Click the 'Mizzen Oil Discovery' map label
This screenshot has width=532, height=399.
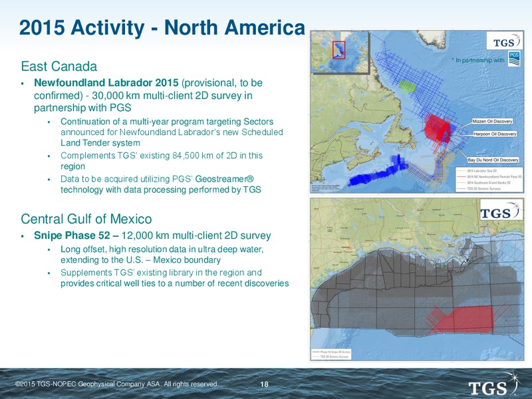492,121
